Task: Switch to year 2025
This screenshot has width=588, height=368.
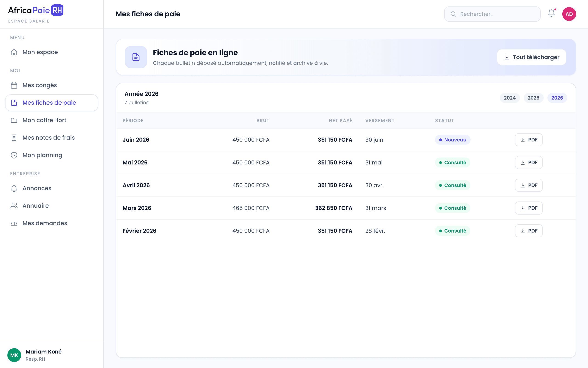Action: (533, 98)
